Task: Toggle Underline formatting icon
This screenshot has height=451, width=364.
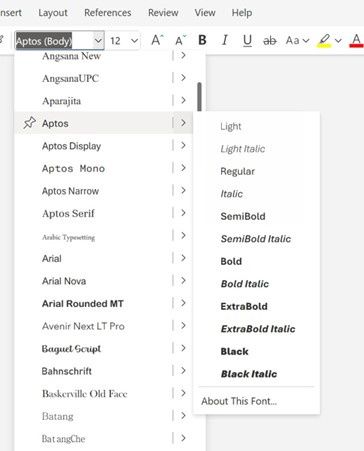Action: pos(247,41)
